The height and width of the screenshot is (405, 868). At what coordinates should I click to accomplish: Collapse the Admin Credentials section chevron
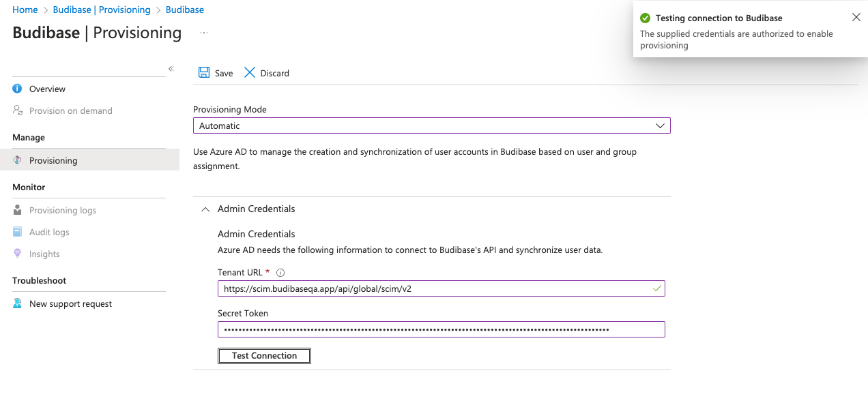click(205, 209)
